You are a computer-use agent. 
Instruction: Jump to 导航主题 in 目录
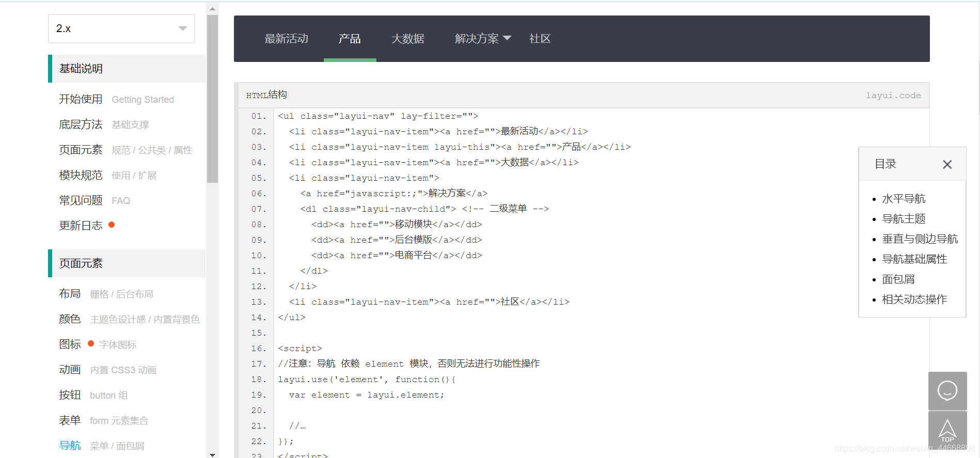point(904,219)
